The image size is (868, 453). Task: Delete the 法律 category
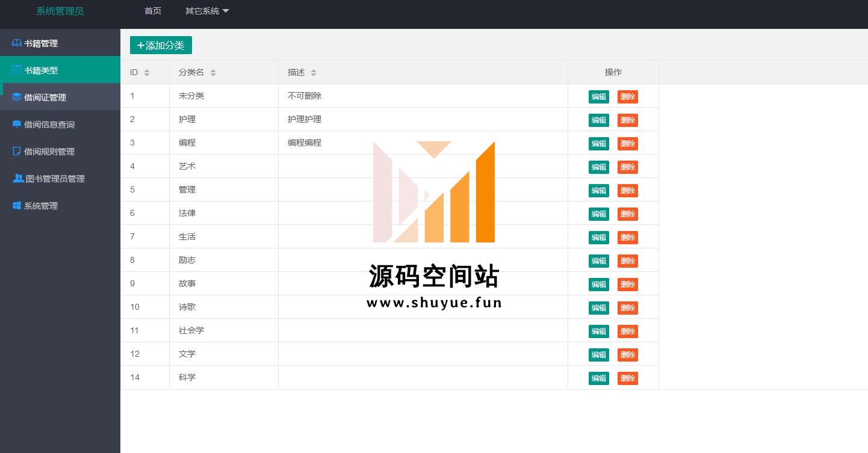point(628,214)
